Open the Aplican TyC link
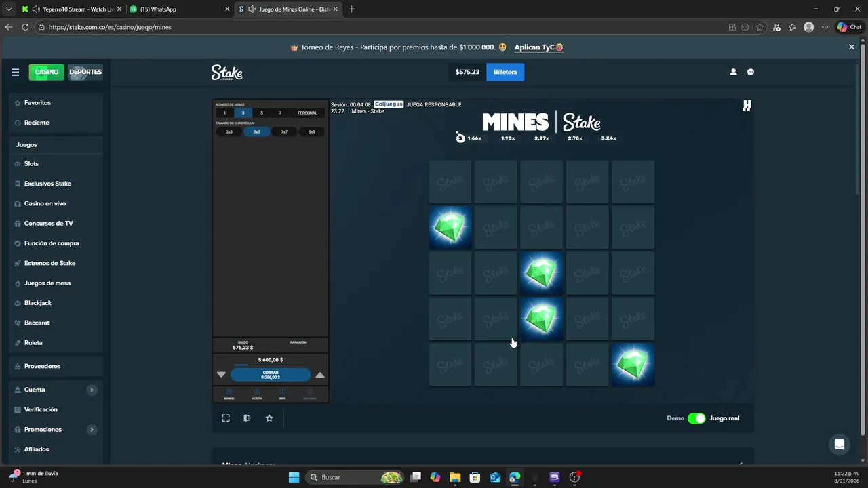This screenshot has width=868, height=488. (539, 47)
